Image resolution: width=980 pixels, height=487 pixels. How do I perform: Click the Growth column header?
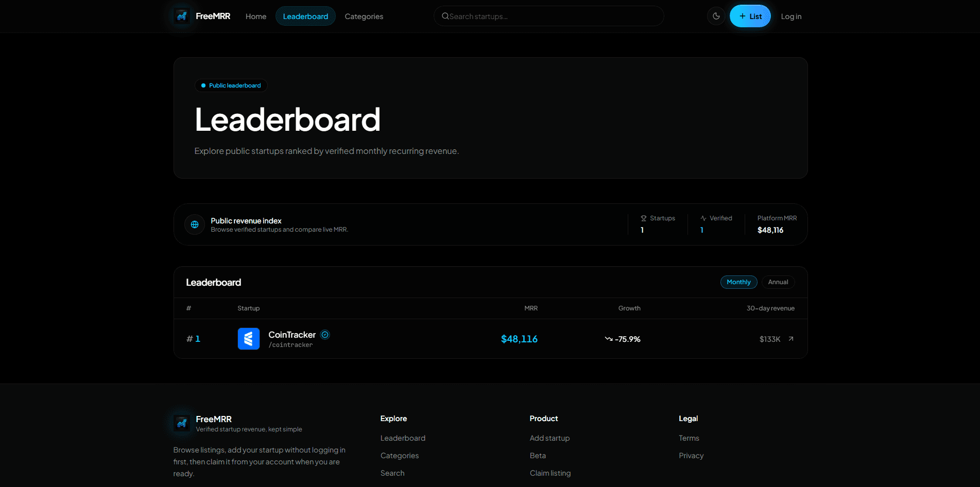click(x=629, y=308)
